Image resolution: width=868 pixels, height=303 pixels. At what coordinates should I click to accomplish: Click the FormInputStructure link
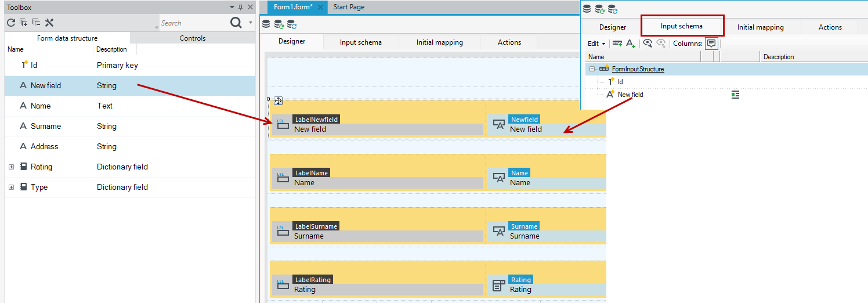click(638, 69)
